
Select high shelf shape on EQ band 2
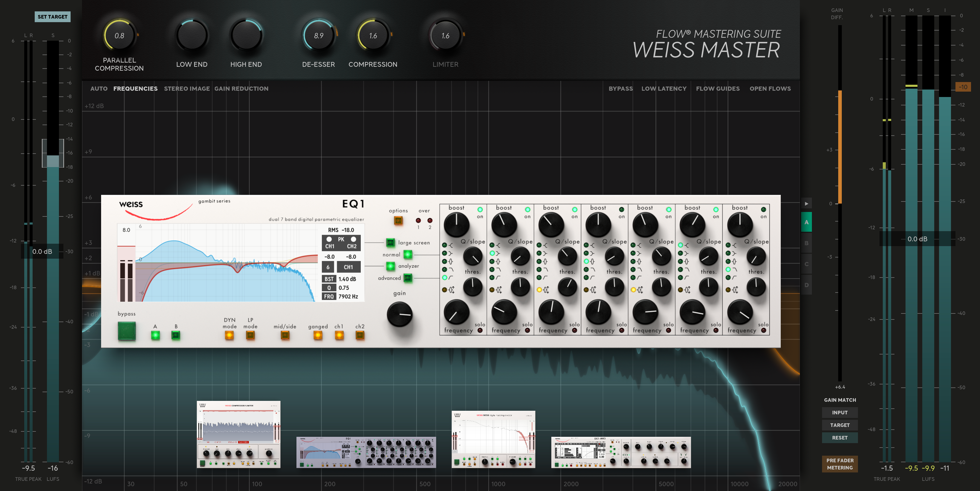(492, 245)
